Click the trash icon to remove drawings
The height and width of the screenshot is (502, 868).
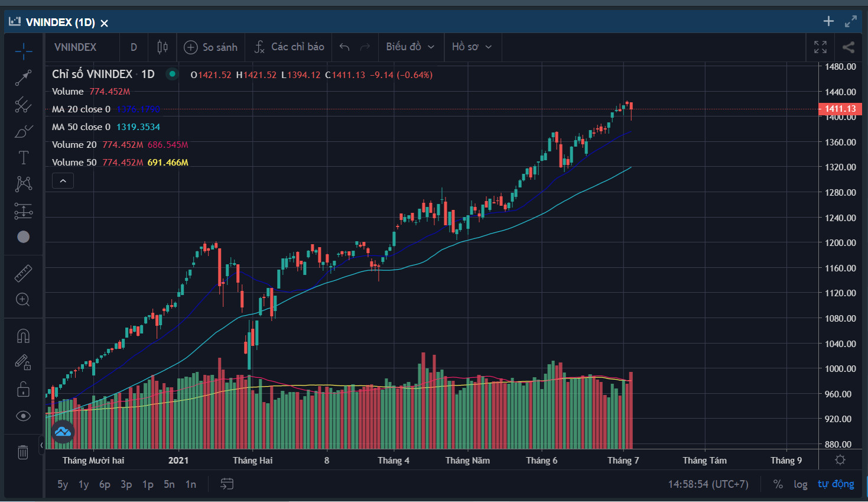[x=23, y=452]
